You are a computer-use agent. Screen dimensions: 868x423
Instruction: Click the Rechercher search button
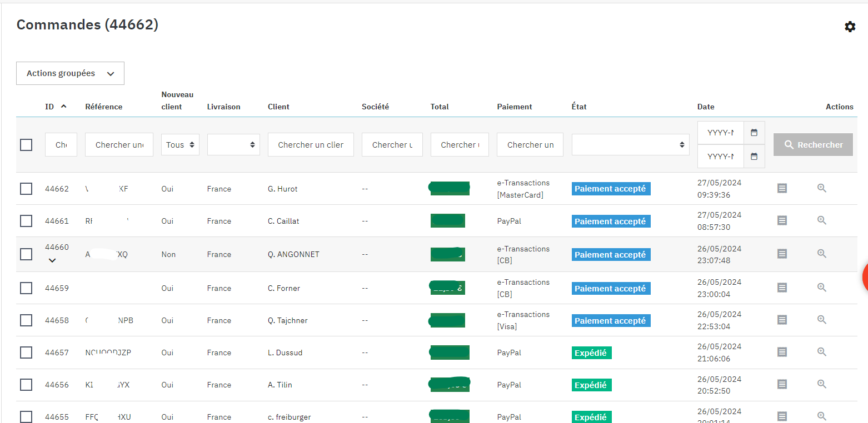(813, 144)
